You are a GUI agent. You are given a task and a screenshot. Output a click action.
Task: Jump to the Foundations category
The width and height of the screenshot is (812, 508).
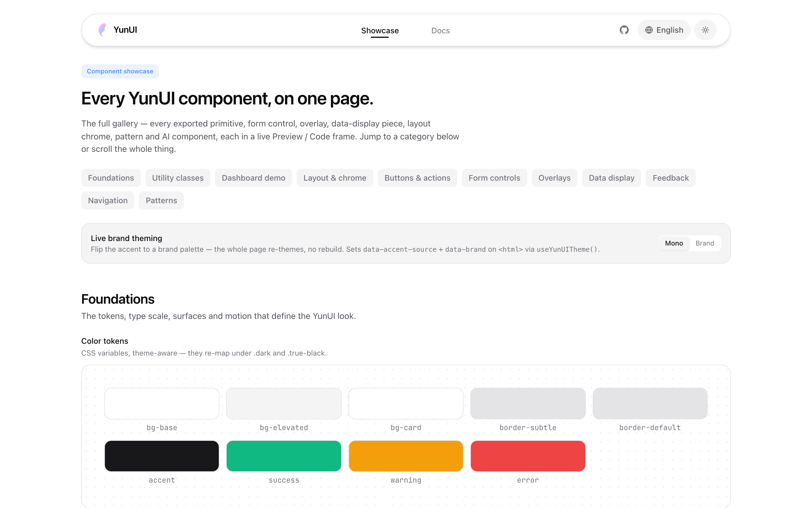click(111, 178)
